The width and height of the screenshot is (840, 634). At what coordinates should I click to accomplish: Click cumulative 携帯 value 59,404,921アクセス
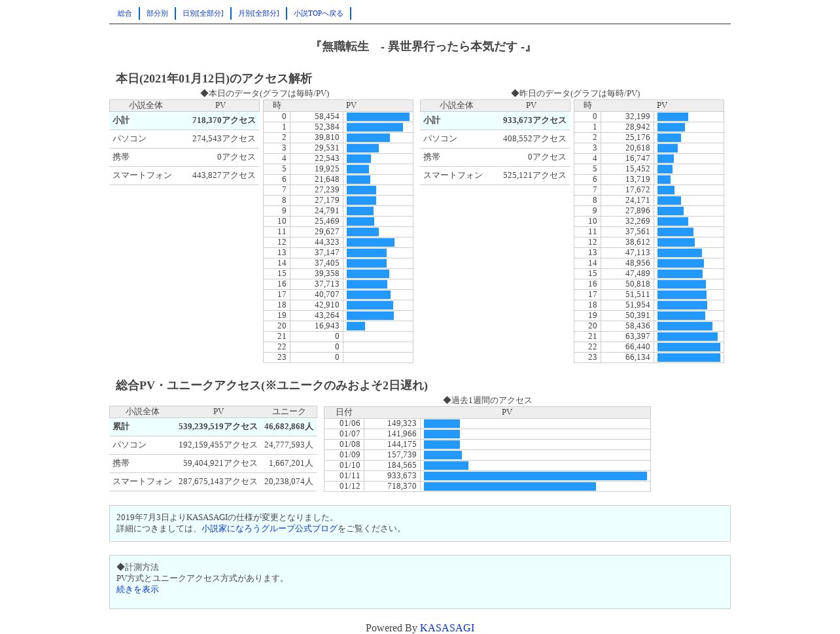[220, 463]
